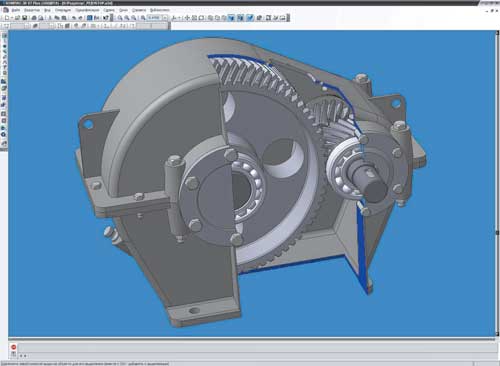Click the Open file icon
Image resolution: width=500 pixels, height=366 pixels.
coord(17,18)
